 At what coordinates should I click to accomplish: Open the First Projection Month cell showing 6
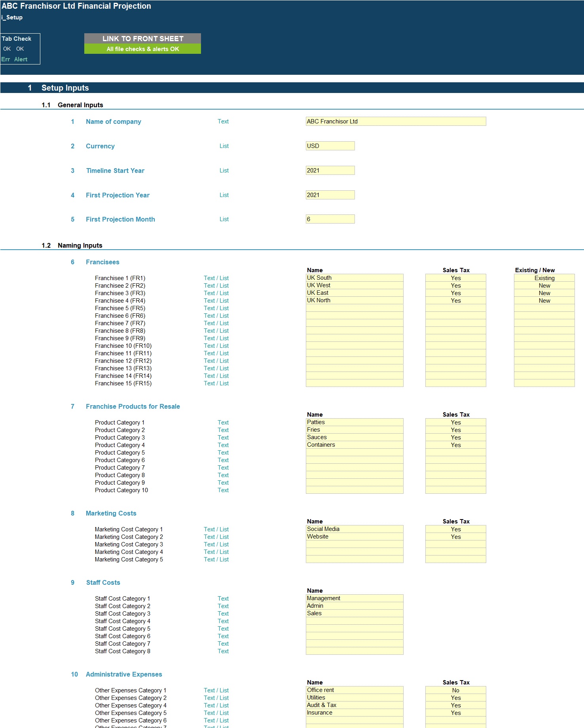pyautogui.click(x=330, y=219)
